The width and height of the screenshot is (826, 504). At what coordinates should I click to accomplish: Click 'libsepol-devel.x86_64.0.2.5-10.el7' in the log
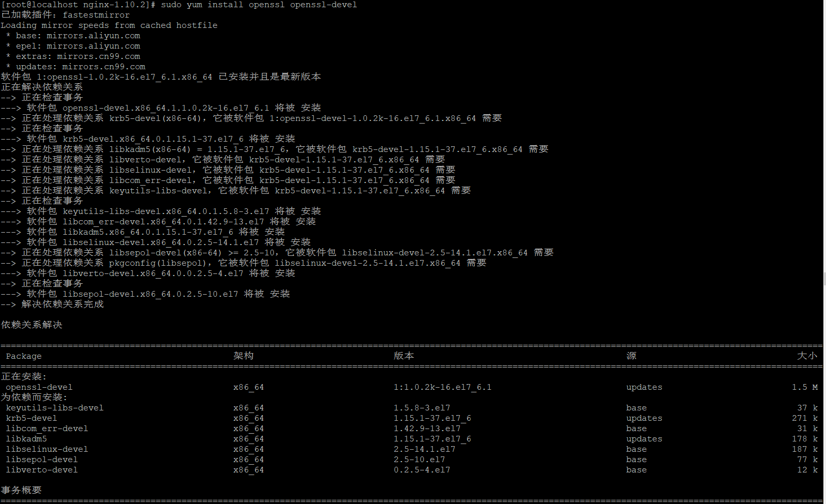tap(151, 294)
